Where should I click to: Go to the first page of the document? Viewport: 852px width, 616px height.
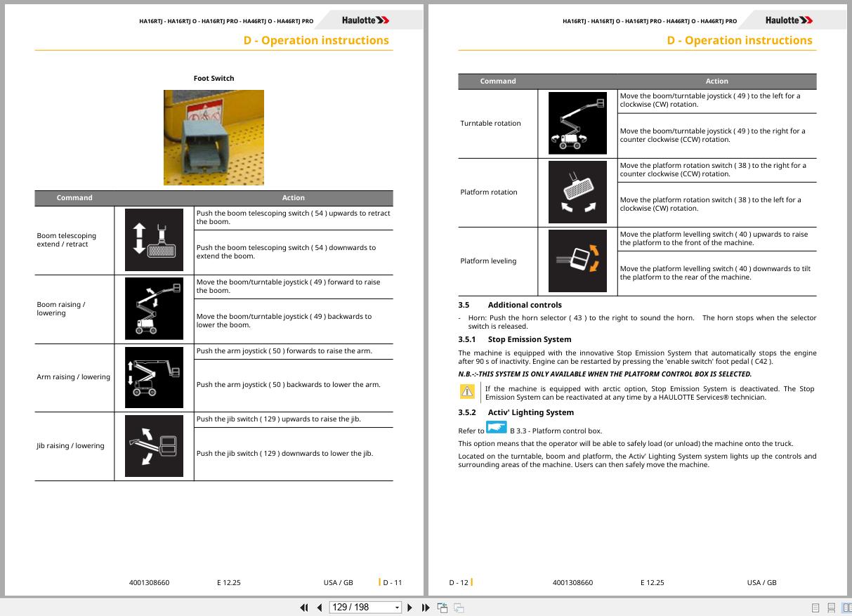[x=304, y=608]
